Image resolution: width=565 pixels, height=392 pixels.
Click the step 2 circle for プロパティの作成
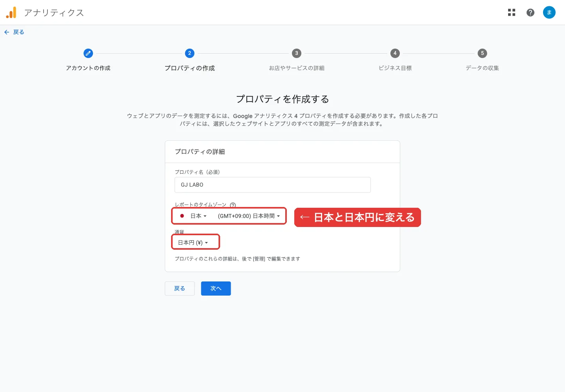(x=190, y=53)
